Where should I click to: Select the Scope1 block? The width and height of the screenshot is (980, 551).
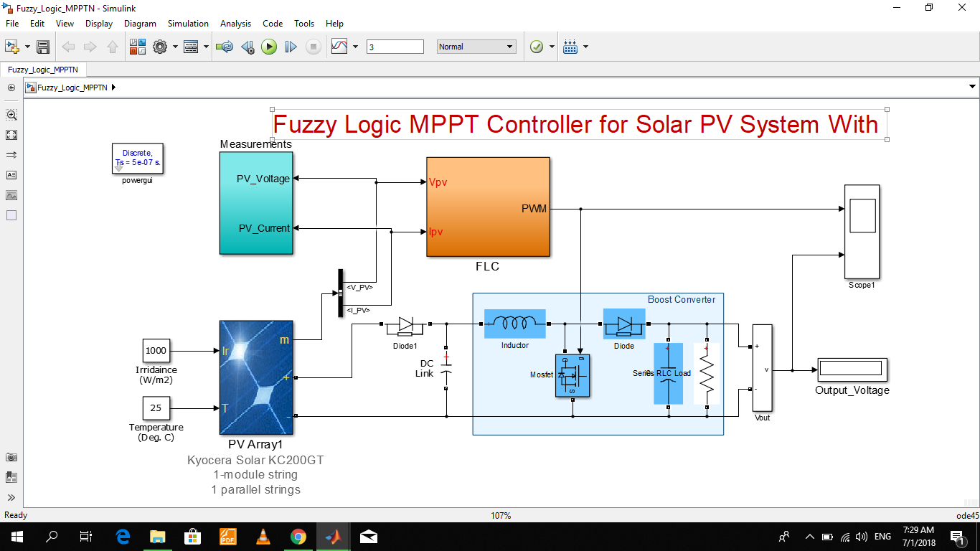pyautogui.click(x=862, y=232)
